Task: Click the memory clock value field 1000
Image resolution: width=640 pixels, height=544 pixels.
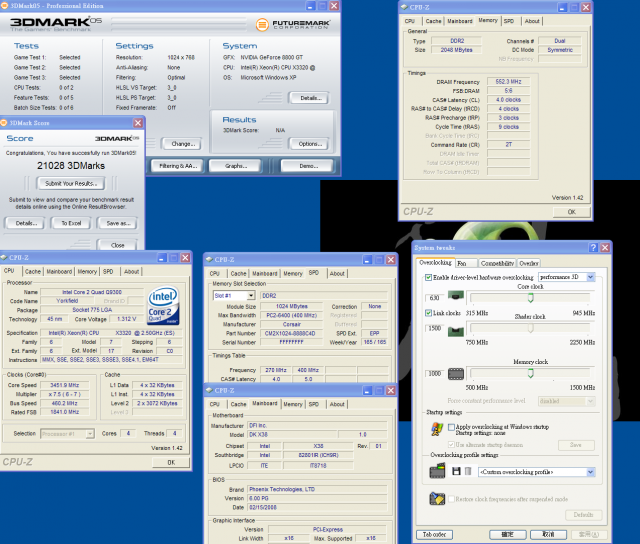Action: [434, 373]
